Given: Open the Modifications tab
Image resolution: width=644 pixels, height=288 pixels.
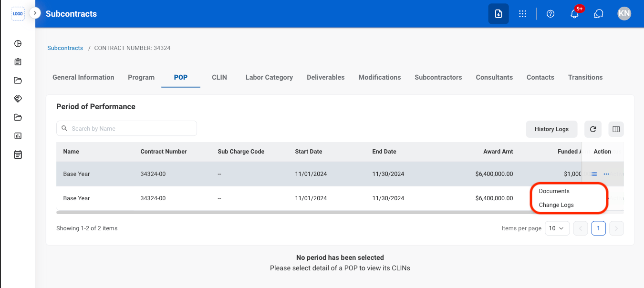Looking at the screenshot, I should (380, 77).
